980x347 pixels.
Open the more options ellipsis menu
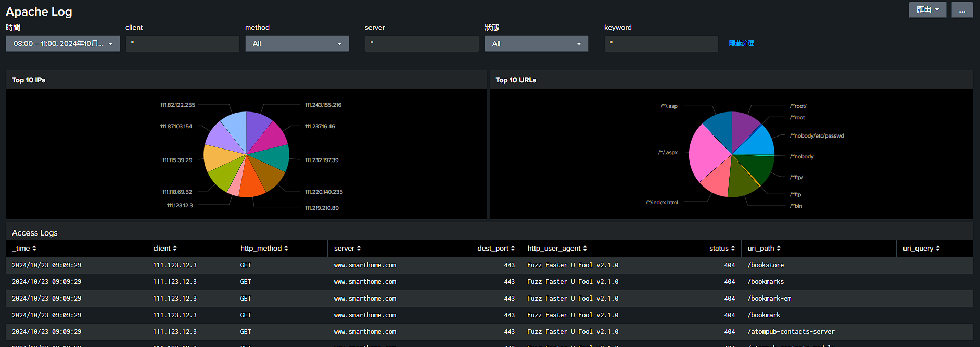(x=962, y=10)
